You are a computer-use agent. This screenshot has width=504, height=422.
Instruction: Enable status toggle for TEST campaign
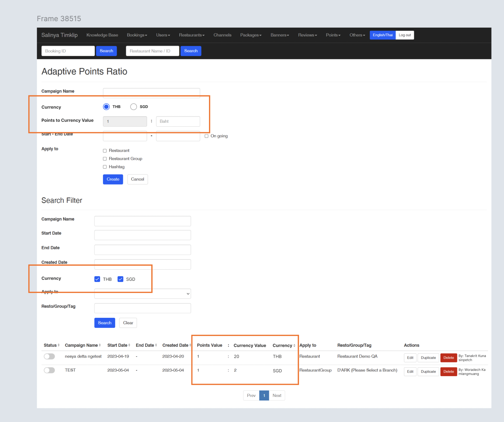(x=50, y=370)
